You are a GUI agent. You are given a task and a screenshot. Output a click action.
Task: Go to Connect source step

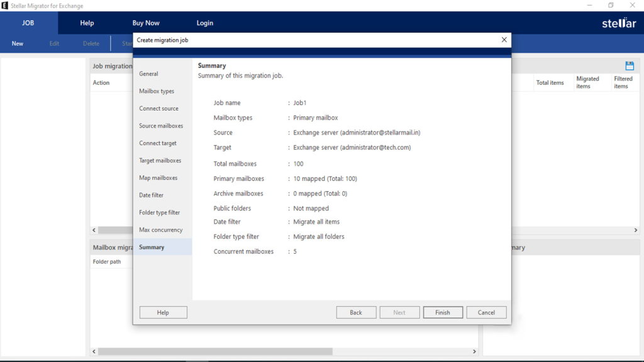point(158,109)
